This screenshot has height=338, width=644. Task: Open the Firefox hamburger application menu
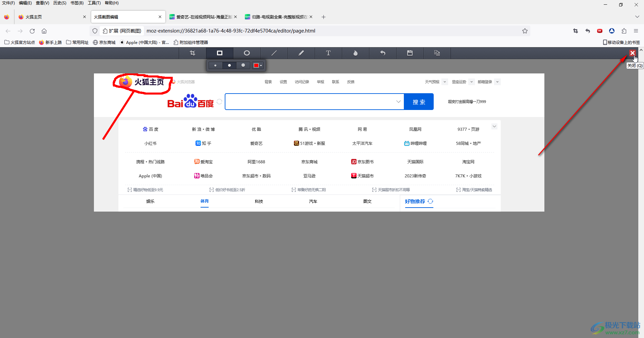point(636,31)
